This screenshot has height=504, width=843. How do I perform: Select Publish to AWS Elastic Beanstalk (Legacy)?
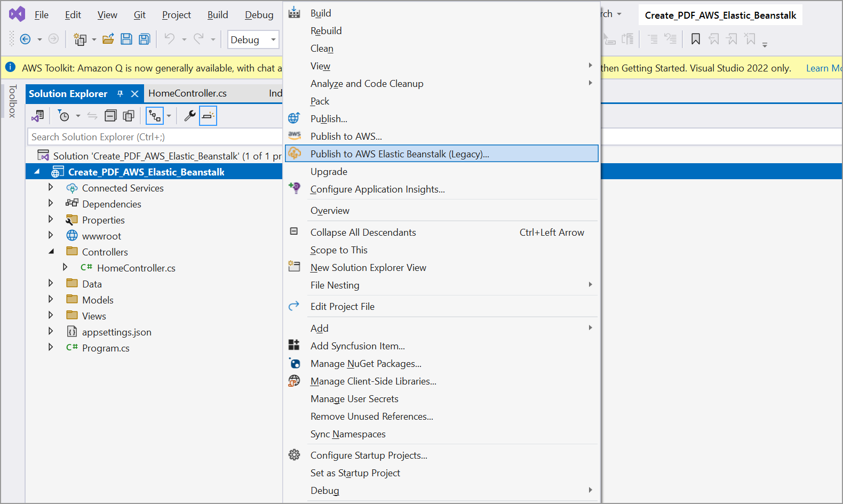442,154
